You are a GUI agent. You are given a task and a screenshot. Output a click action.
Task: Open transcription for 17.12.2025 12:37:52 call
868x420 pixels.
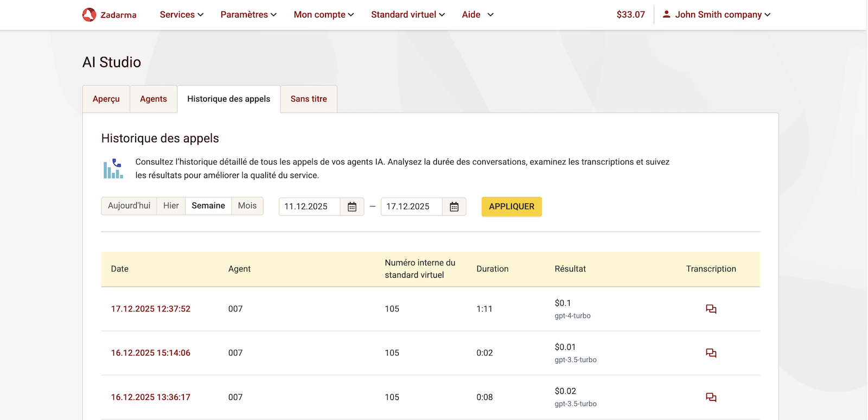711,309
